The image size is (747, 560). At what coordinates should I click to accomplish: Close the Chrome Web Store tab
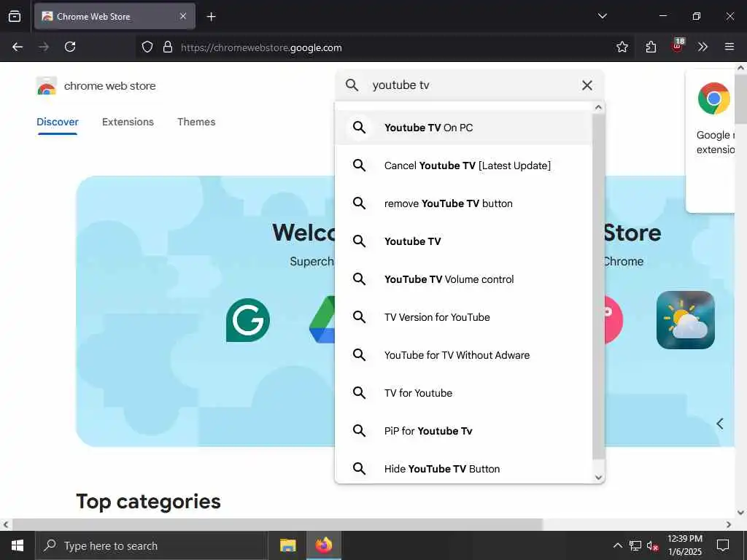click(x=183, y=16)
